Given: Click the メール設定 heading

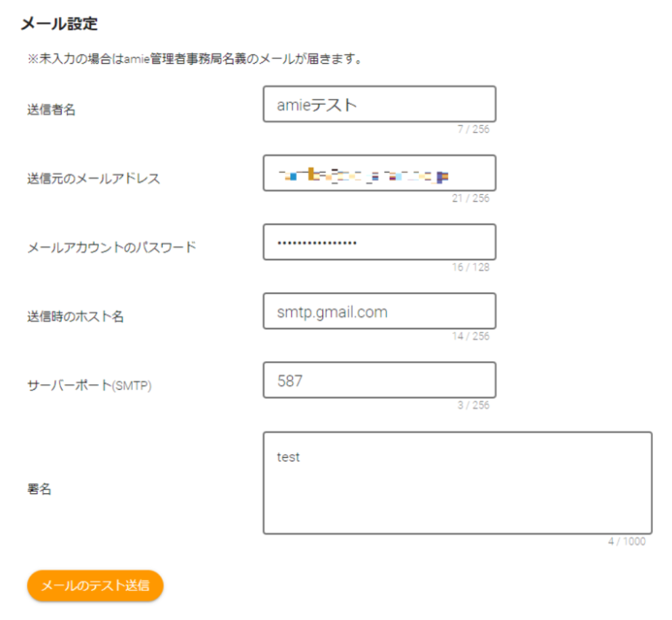Looking at the screenshot, I should (60, 24).
